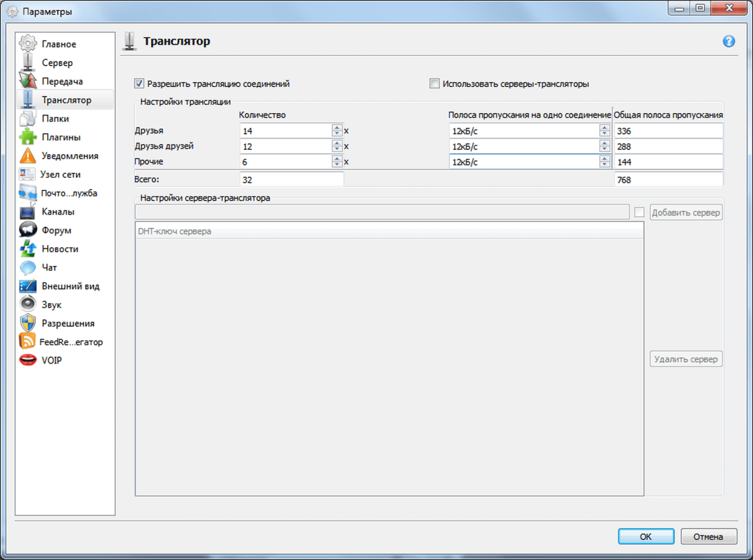Viewport: 753px width, 560px height.
Task: Select the Форум speech bubble icon
Action: pyautogui.click(x=28, y=230)
